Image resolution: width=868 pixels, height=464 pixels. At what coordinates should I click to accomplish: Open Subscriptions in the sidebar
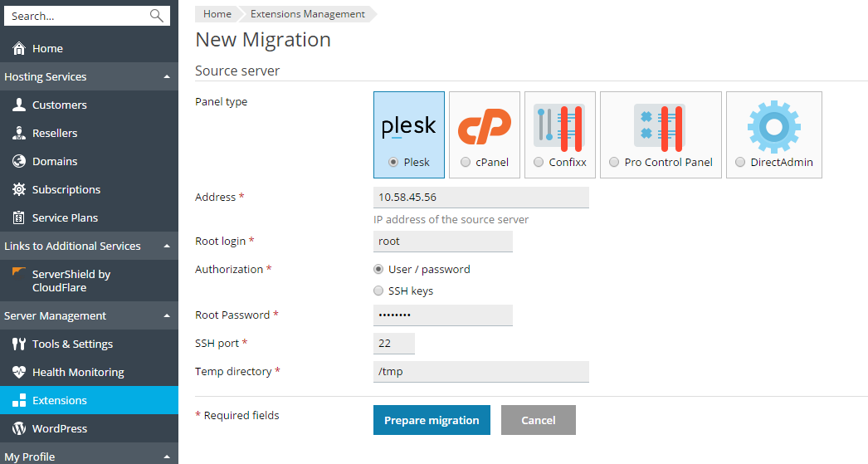tap(66, 190)
